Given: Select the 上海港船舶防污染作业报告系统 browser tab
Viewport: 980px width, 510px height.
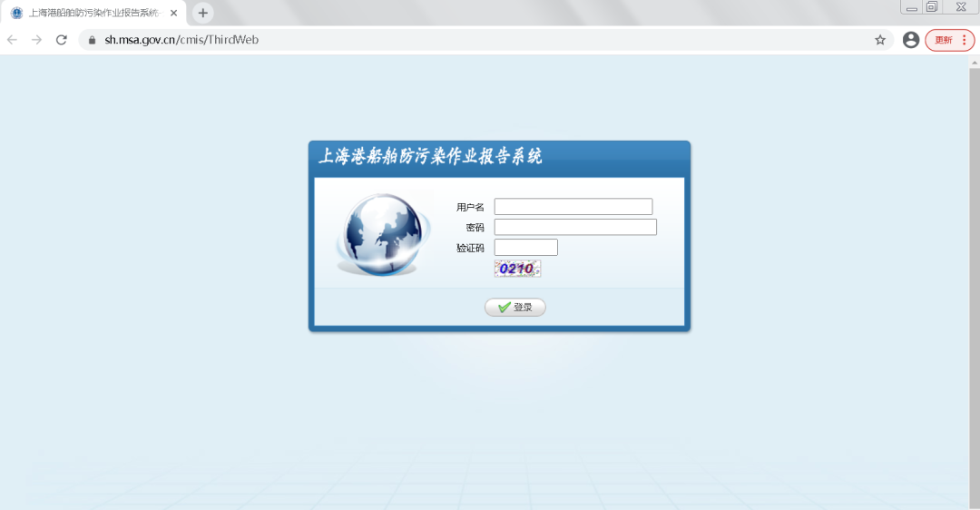Looking at the screenshot, I should [93, 13].
